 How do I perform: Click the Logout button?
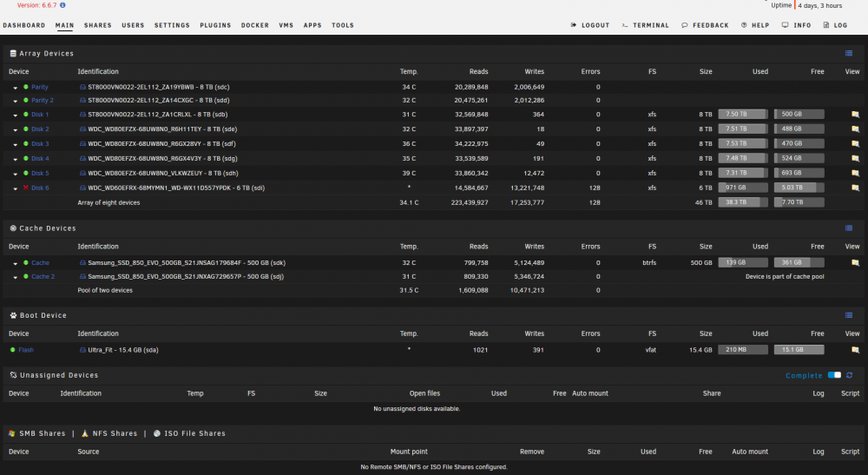(590, 25)
